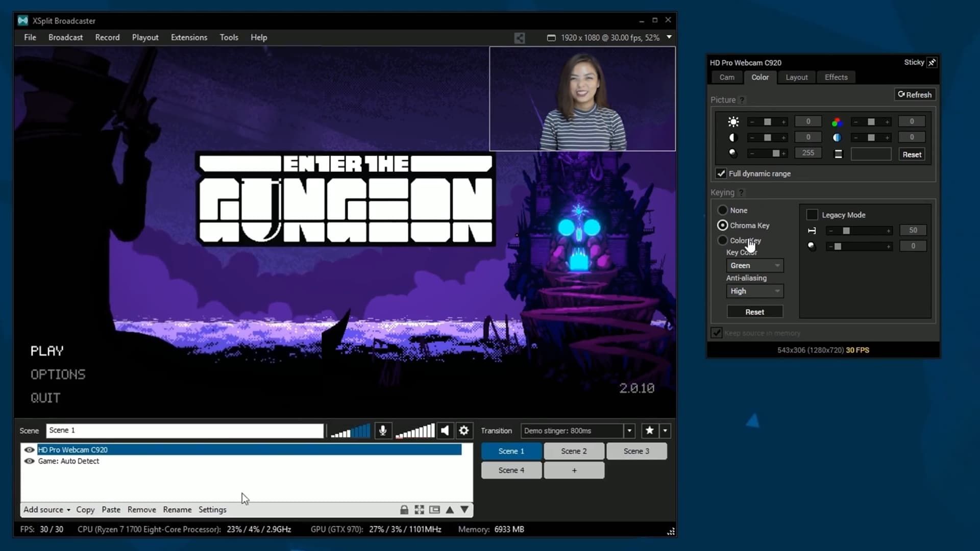The height and width of the screenshot is (551, 980).
Task: Expand the arrow beside the star button
Action: tap(665, 431)
